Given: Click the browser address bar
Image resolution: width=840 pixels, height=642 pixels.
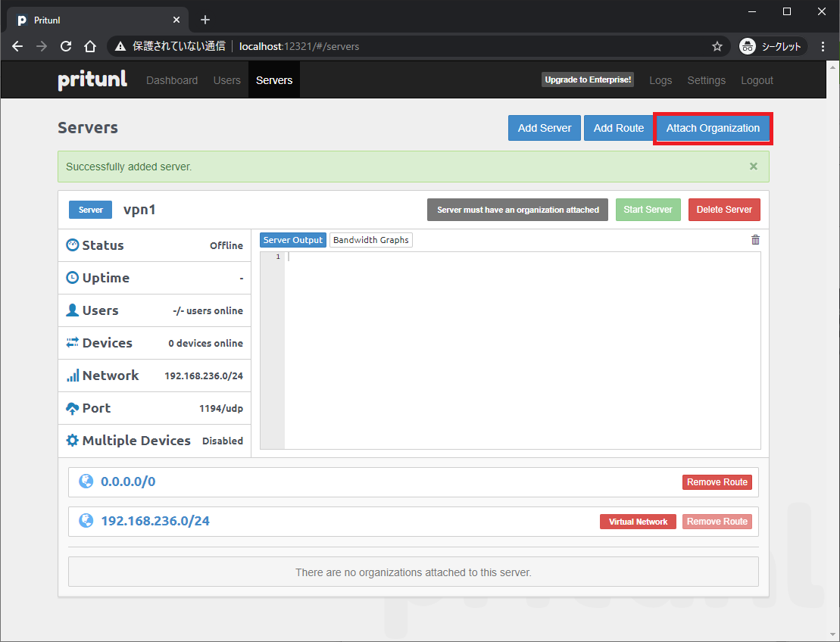Looking at the screenshot, I should click(418, 46).
